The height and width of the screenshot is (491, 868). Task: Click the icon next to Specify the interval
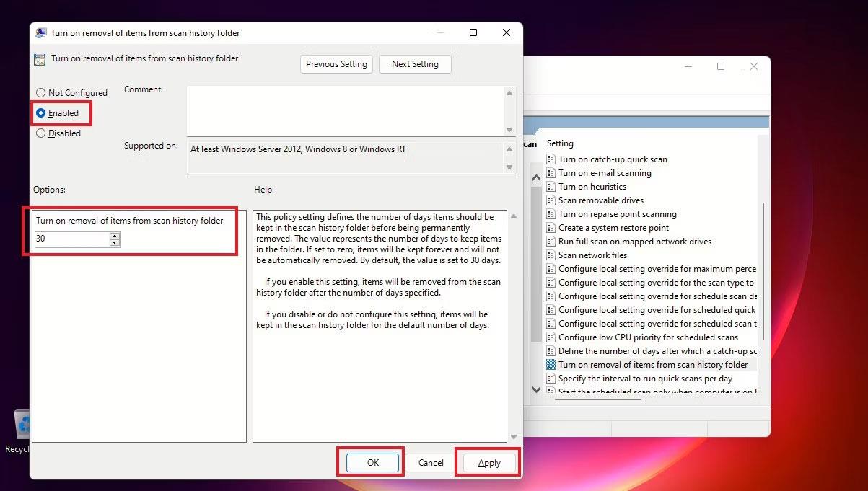click(x=551, y=379)
